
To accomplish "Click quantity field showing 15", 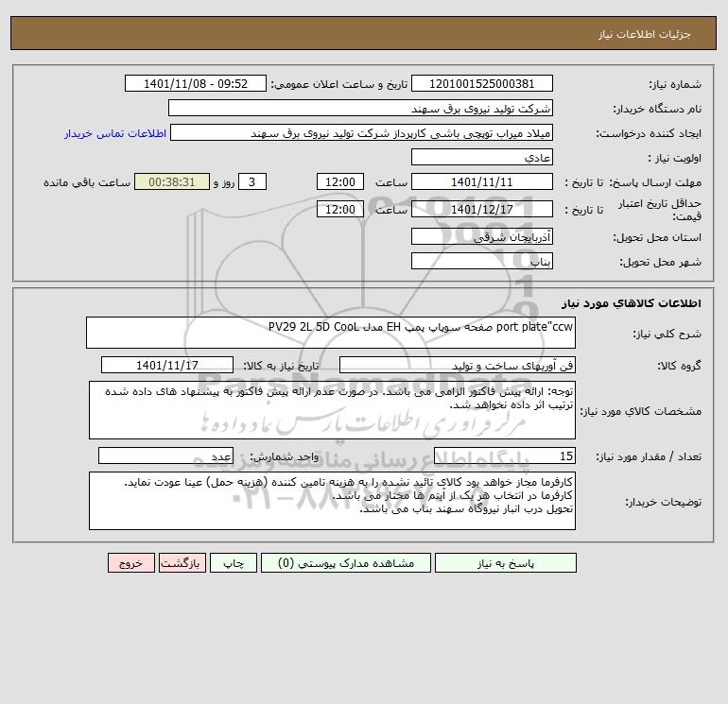I will click(x=505, y=455).
